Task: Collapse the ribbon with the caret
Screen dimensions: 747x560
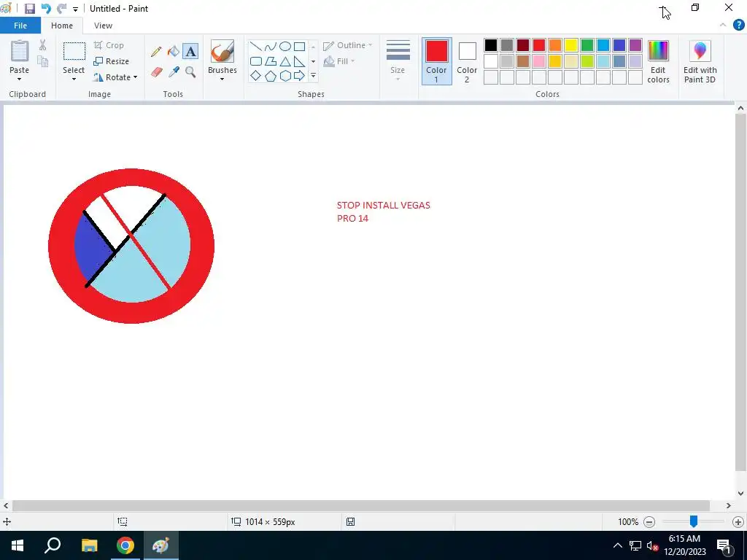Action: [x=723, y=26]
